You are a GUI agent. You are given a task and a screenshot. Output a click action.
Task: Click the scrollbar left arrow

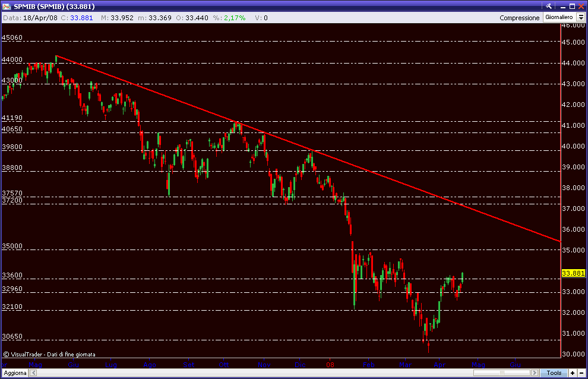click(x=33, y=373)
